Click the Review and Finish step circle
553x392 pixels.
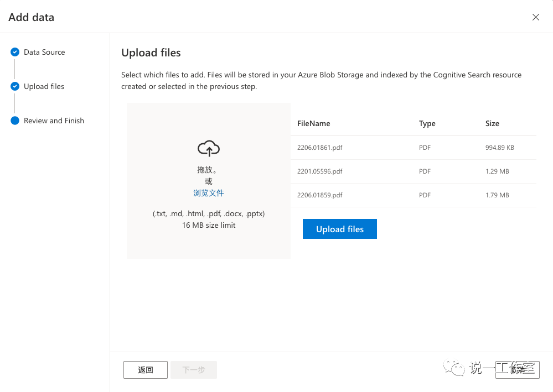pos(15,121)
